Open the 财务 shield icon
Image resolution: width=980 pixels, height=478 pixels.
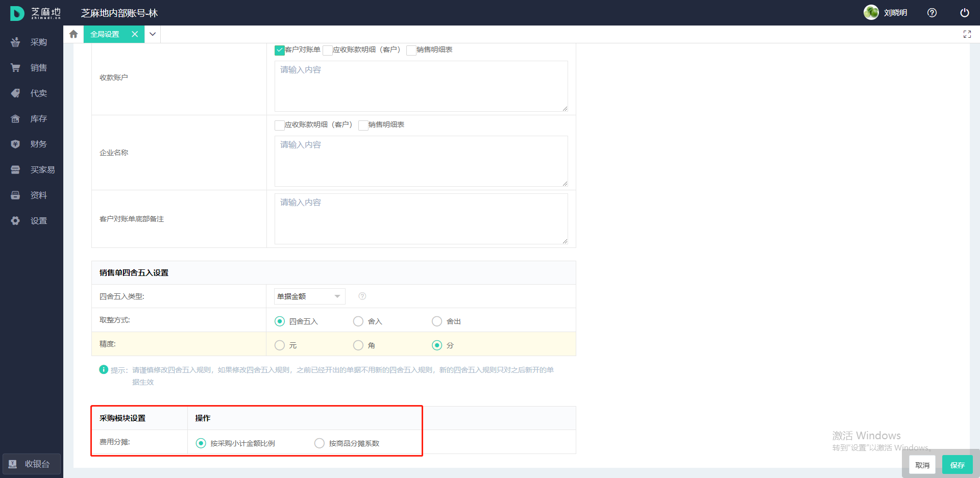pos(15,144)
